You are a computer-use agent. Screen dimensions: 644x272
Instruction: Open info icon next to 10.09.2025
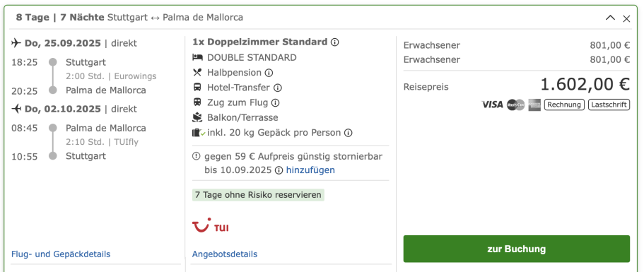[279, 170]
